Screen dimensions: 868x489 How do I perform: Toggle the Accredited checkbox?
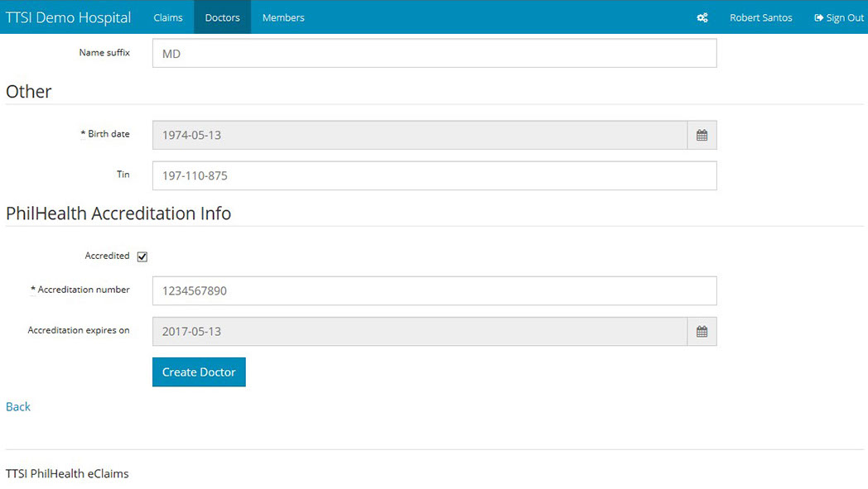pos(142,257)
